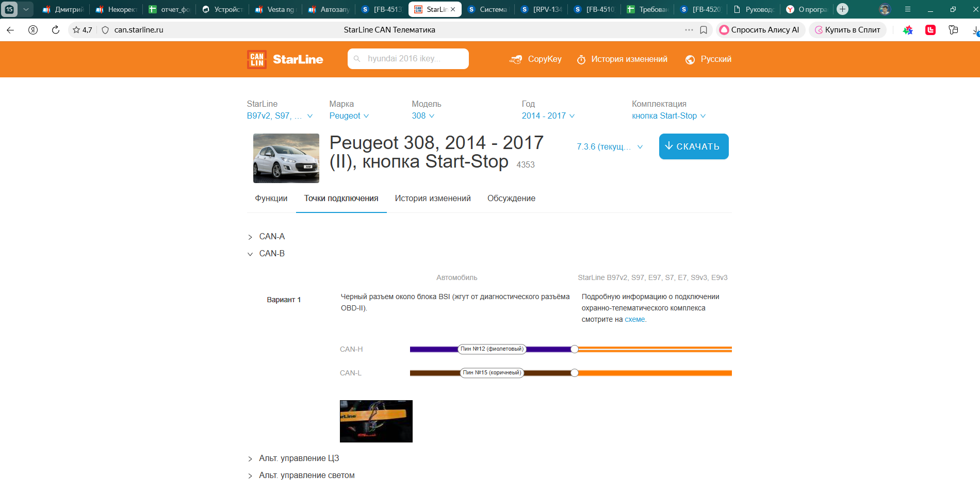Open the CopyKey section
This screenshot has width=980, height=493.
pos(536,59)
